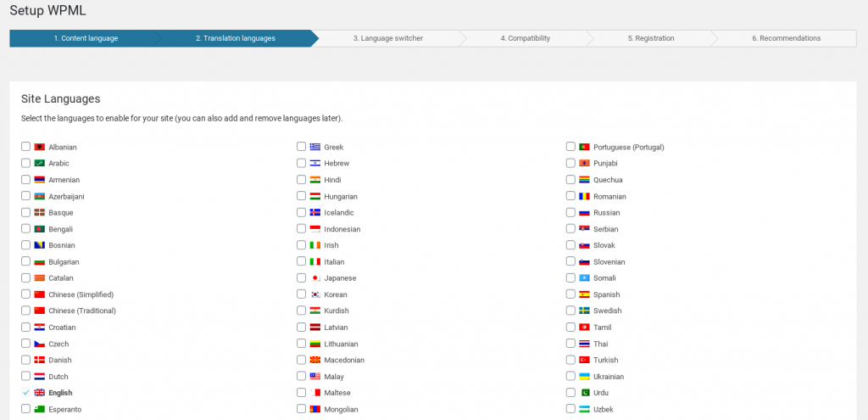Click the Greek flag icon

pos(315,147)
